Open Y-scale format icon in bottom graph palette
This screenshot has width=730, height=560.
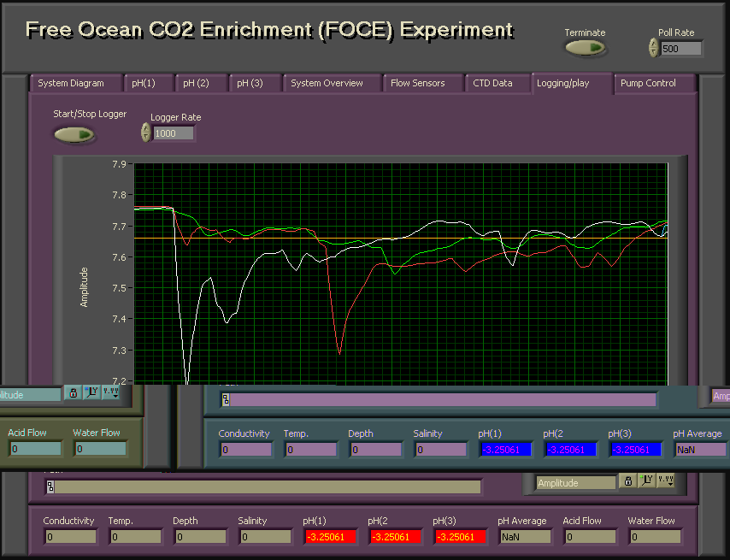click(x=646, y=480)
